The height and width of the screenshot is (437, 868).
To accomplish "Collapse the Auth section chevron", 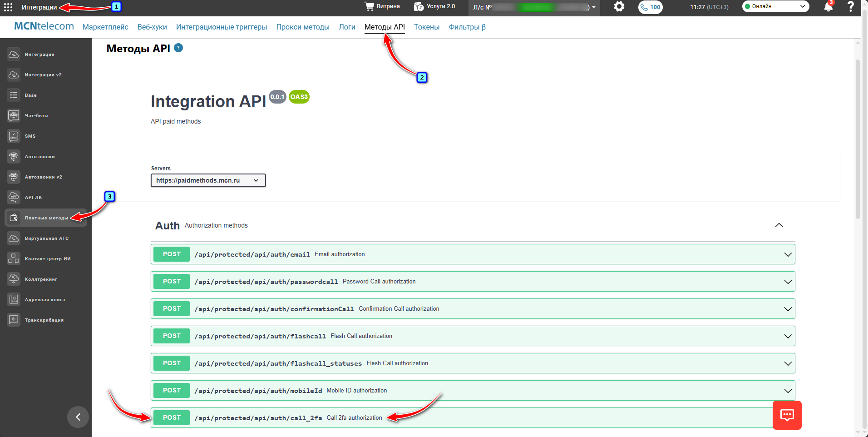I will tap(779, 225).
